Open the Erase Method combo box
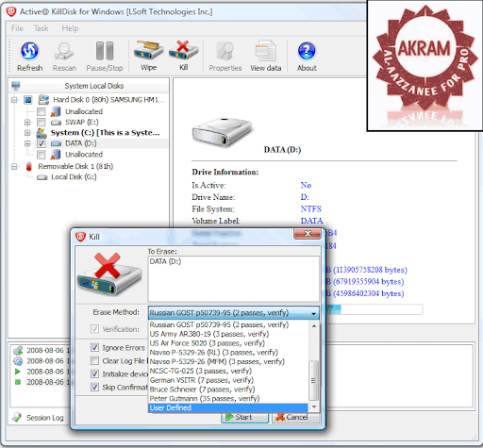Image resolution: width=483 pixels, height=448 pixels. [234, 313]
